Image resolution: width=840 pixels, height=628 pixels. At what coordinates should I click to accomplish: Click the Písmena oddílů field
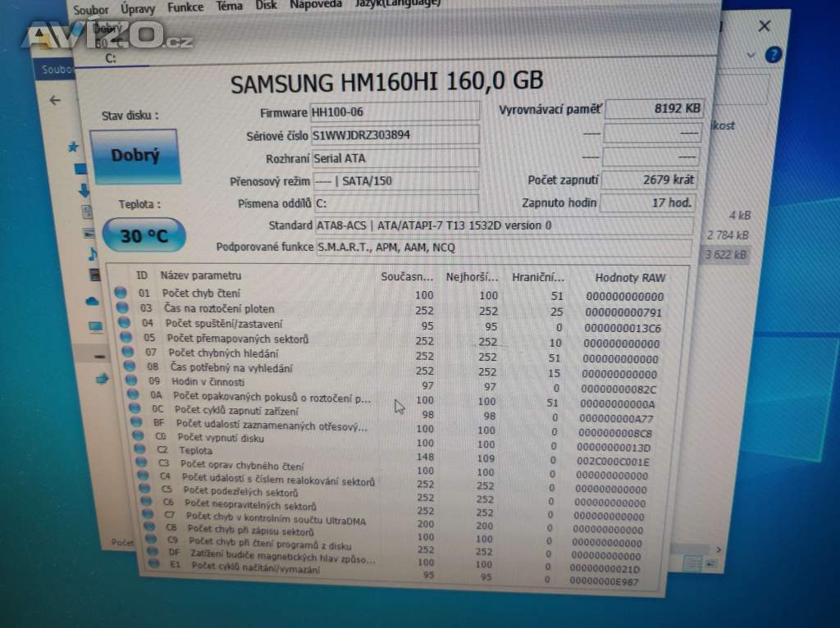click(396, 203)
